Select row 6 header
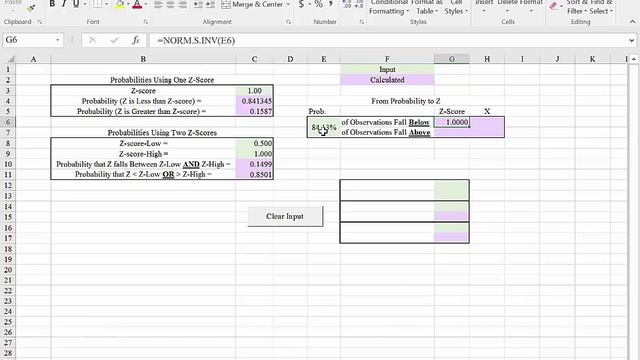 [x=8, y=122]
